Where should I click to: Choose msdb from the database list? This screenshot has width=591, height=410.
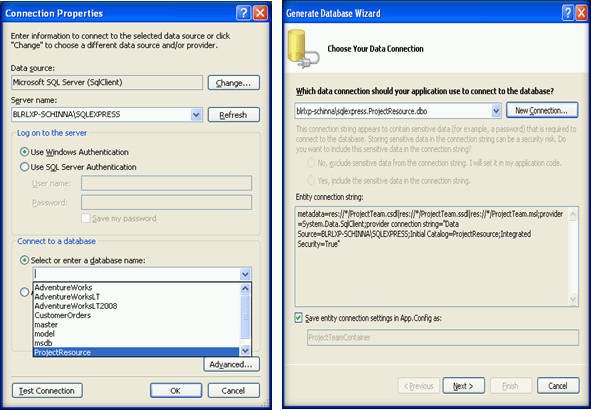click(137, 343)
